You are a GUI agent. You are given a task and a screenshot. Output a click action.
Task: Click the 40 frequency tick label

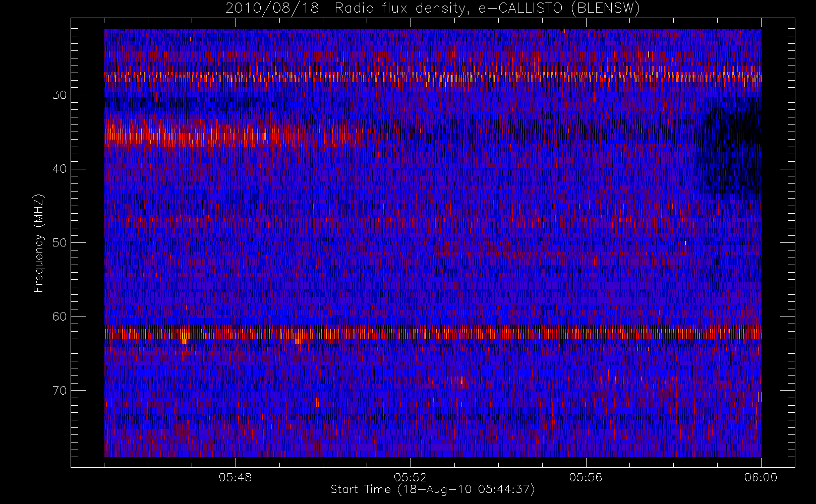coord(59,169)
